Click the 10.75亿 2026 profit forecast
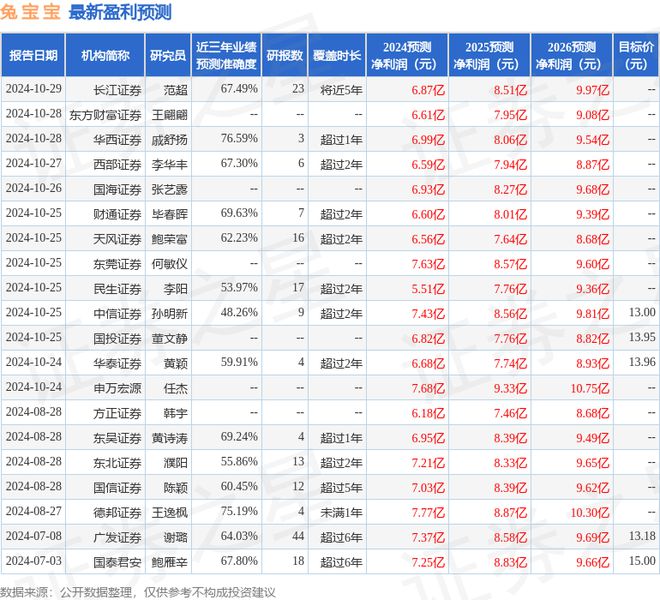The height and width of the screenshot is (600, 660). [590, 388]
